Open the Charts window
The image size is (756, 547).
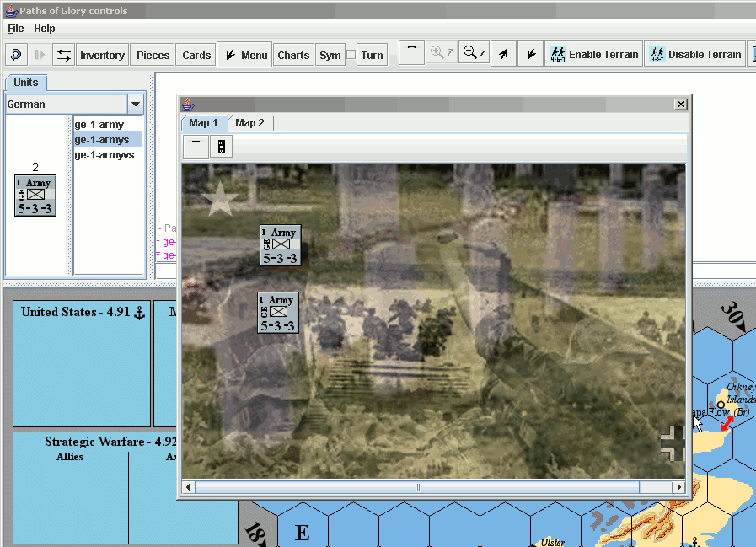coord(293,55)
